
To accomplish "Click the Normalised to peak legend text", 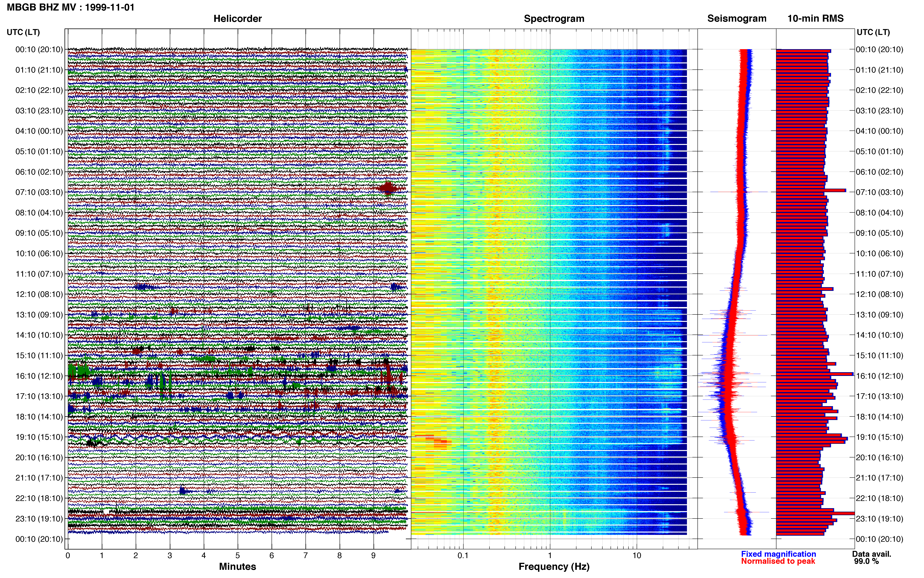I will click(x=778, y=561).
